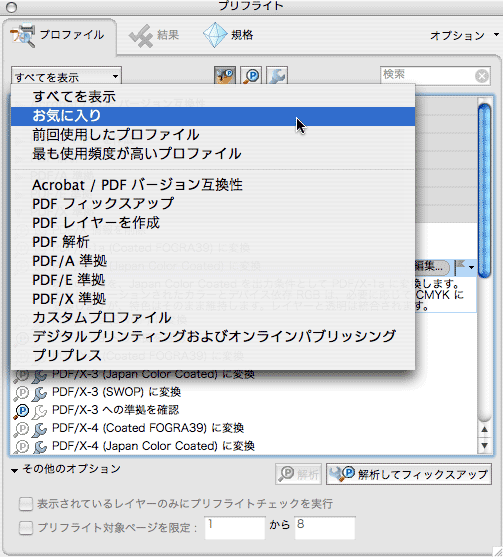Collapse the すべてを表示 filter dropdown
The image size is (503, 557).
coord(66,76)
